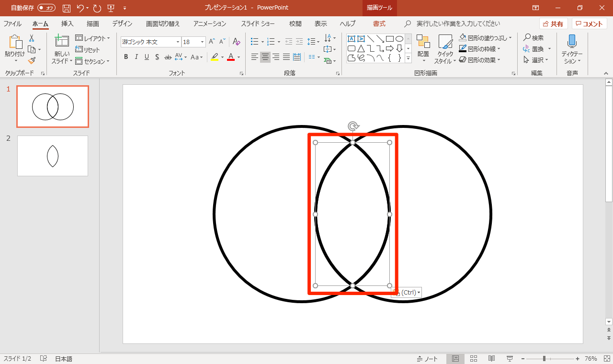Click the distribute text alignment icon
The height and width of the screenshot is (364, 613).
click(297, 57)
